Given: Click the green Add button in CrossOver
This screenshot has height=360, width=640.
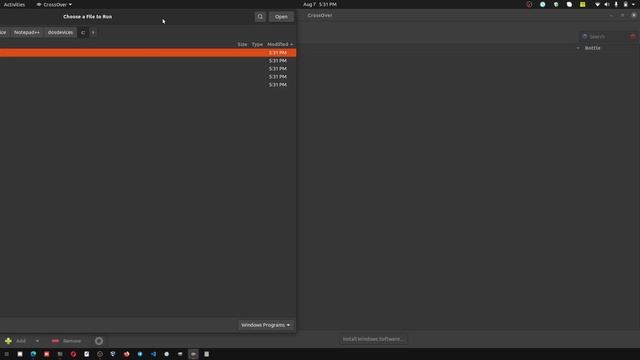Looking at the screenshot, I should point(16,341).
